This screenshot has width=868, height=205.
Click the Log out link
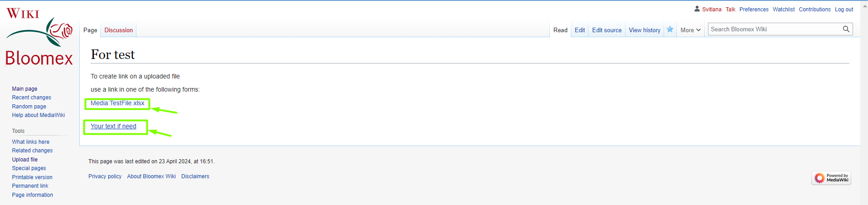click(844, 9)
